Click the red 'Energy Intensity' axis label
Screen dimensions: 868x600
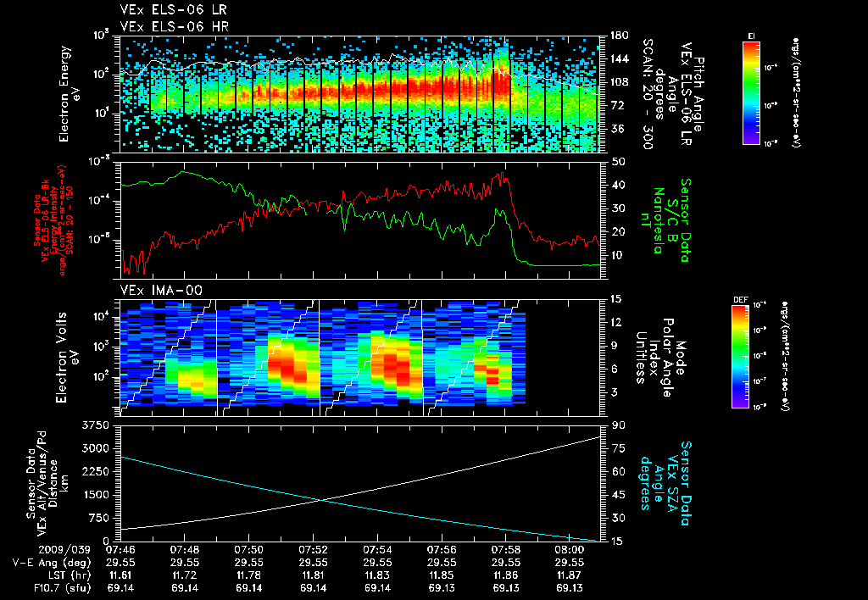point(54,219)
